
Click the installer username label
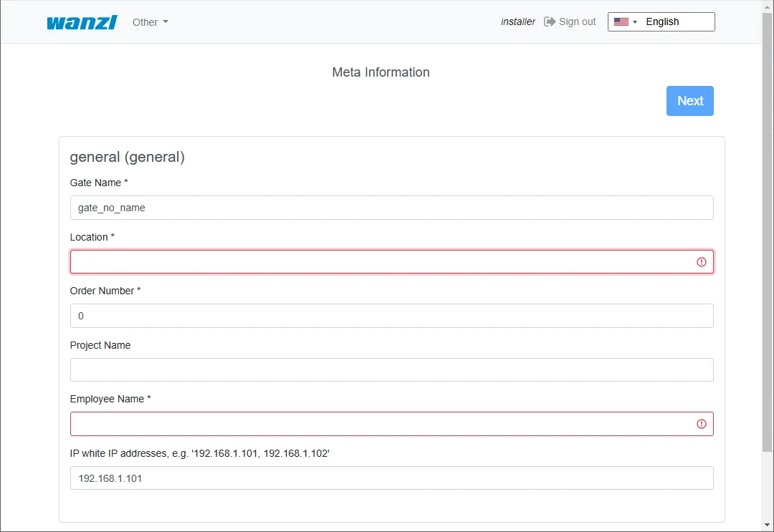coord(517,22)
